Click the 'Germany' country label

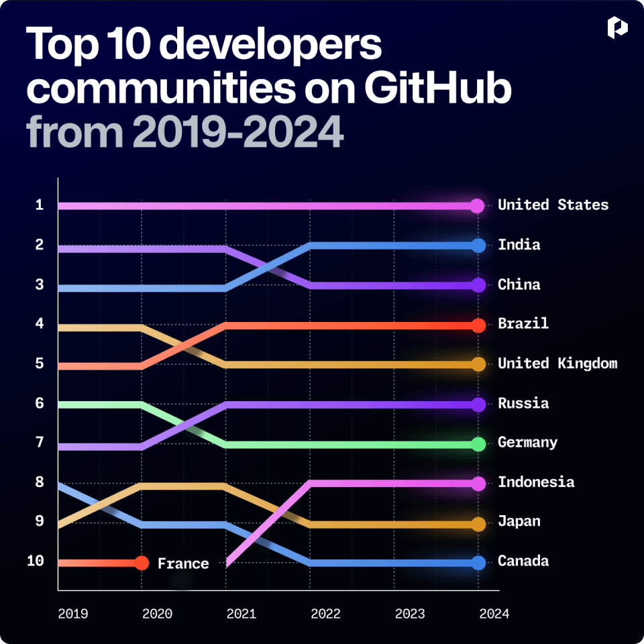[527, 443]
